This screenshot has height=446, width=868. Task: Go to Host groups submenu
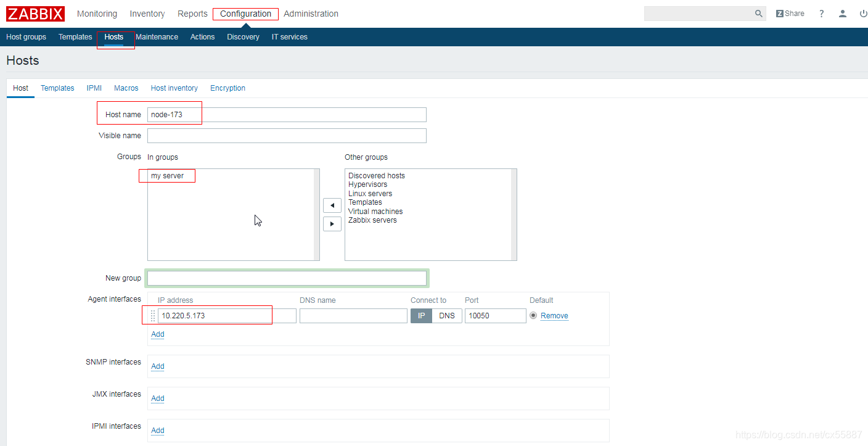click(x=26, y=37)
